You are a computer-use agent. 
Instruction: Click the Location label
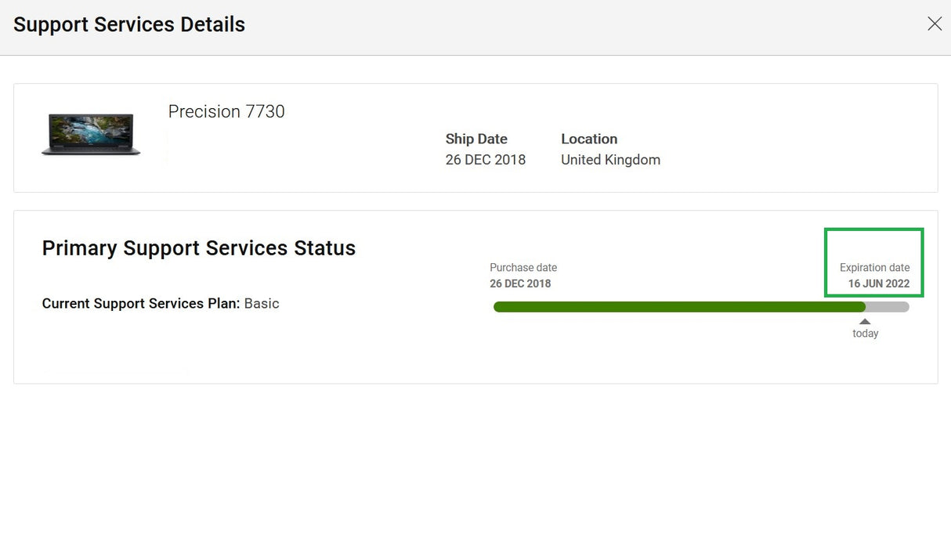click(x=589, y=139)
